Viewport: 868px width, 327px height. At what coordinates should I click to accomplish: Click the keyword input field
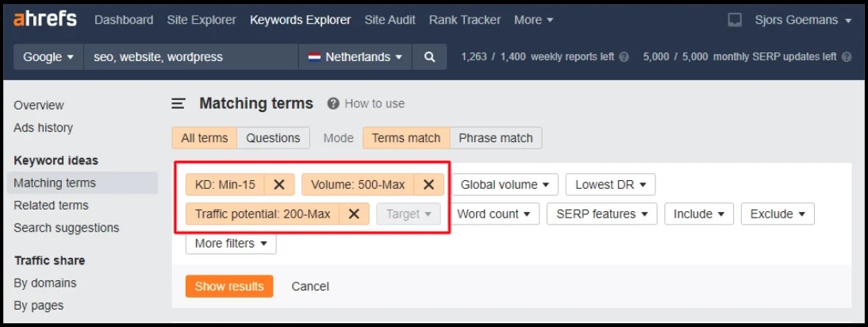click(191, 57)
